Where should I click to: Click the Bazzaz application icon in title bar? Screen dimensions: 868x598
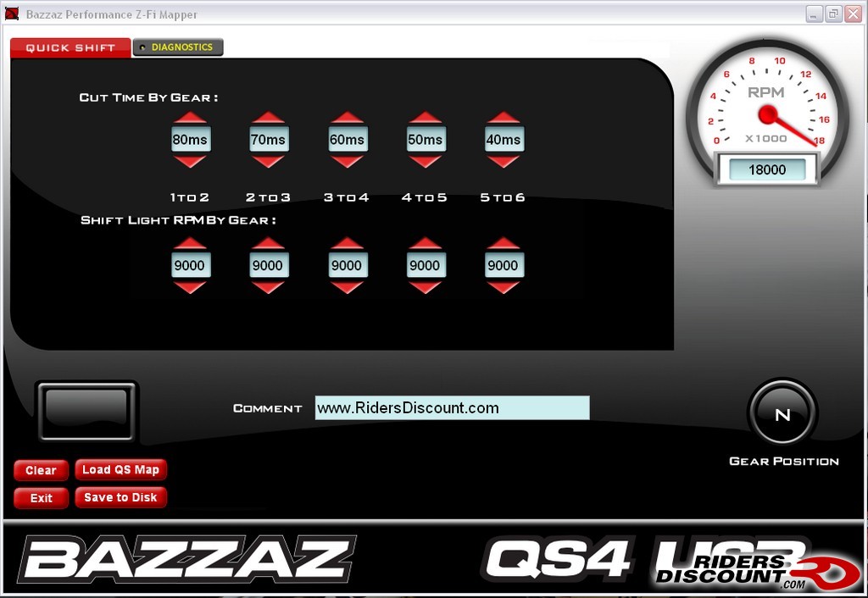pos(12,14)
